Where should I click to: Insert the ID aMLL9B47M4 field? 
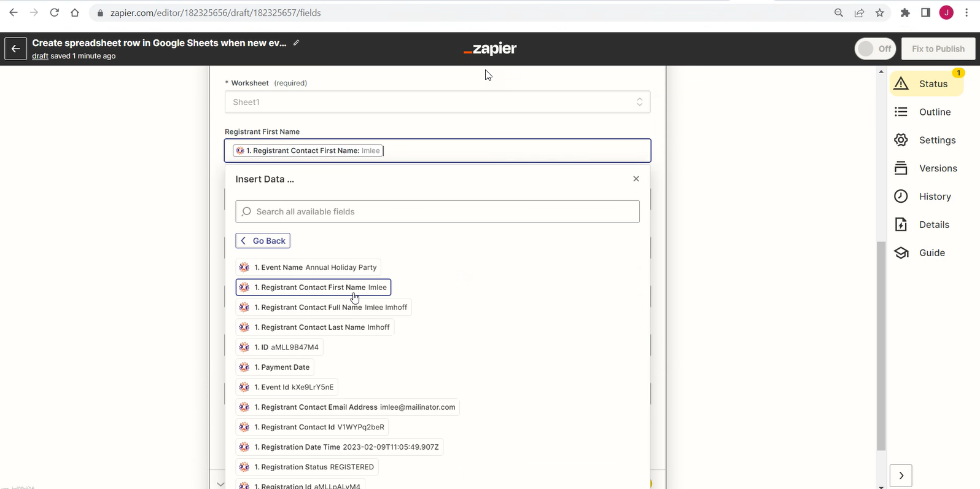click(x=279, y=347)
